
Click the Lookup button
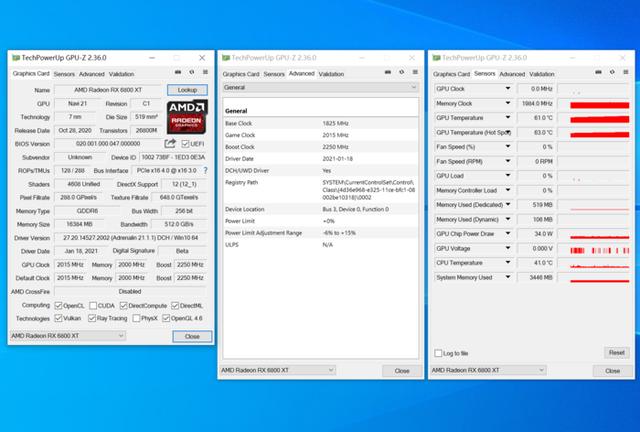(x=187, y=90)
